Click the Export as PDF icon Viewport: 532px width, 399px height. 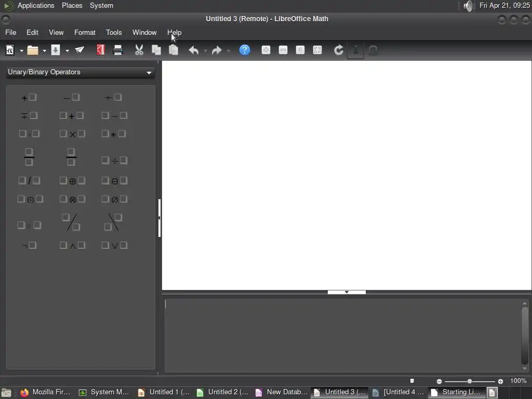[x=100, y=50]
